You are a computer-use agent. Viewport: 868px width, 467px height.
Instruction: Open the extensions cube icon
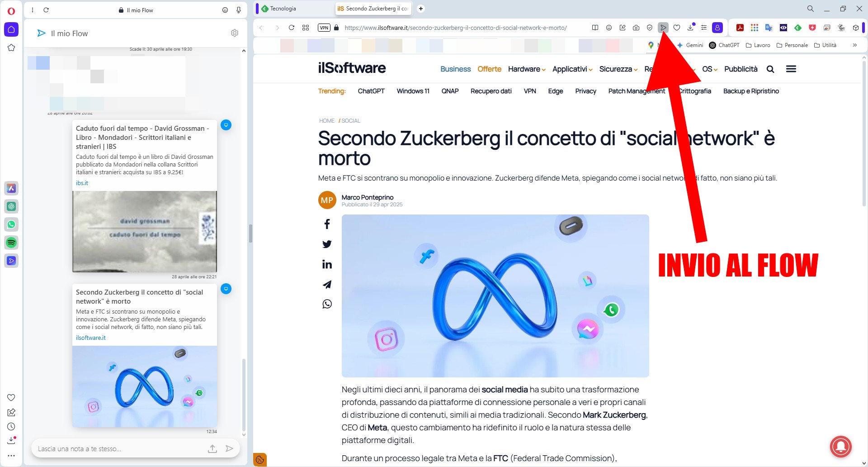click(856, 28)
